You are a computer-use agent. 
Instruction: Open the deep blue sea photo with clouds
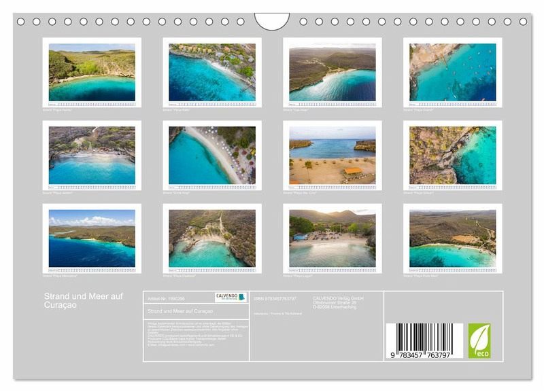92,238
